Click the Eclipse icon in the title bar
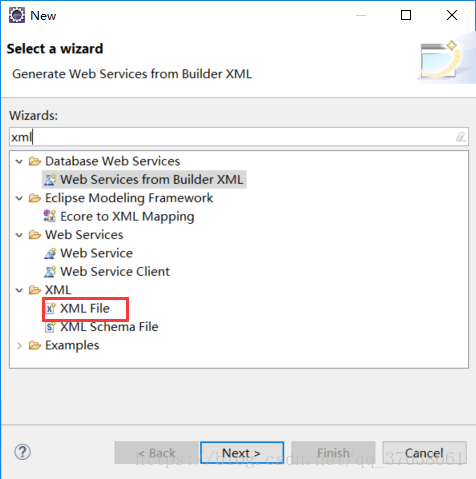Viewport: 476px width, 479px height. click(17, 15)
